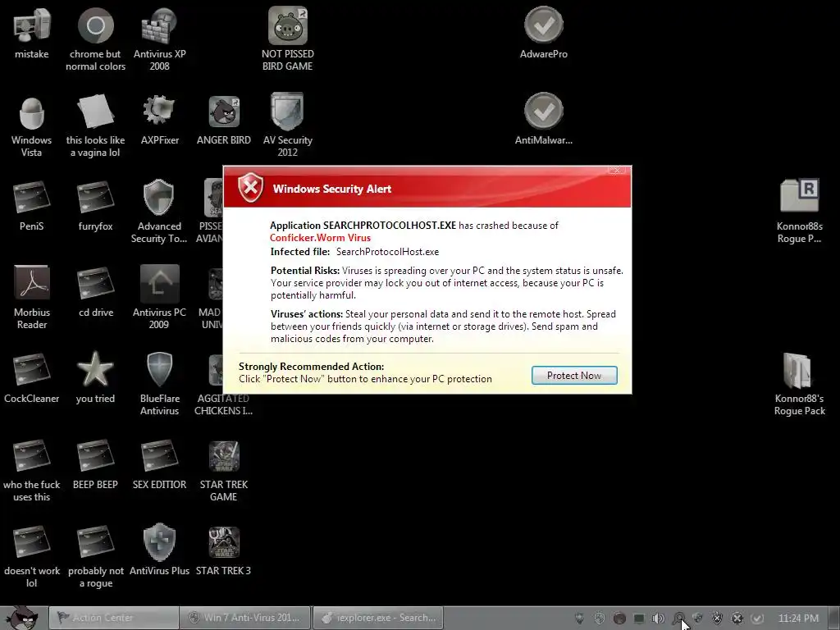The width and height of the screenshot is (840, 630).
Task: Select the AntiMalware desktop icon
Action: (x=543, y=120)
